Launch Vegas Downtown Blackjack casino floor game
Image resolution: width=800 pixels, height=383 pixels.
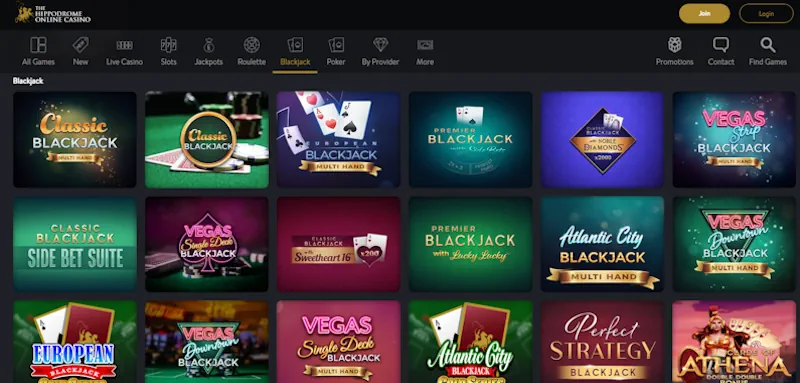[207, 342]
